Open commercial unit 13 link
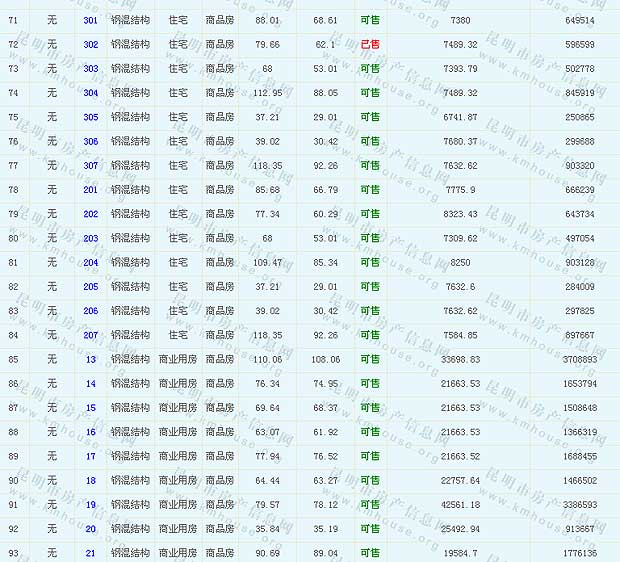The height and width of the screenshot is (562, 620). coord(91,359)
